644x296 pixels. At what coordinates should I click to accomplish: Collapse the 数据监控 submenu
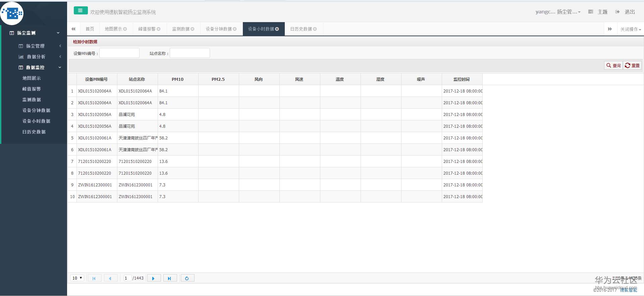(60, 67)
